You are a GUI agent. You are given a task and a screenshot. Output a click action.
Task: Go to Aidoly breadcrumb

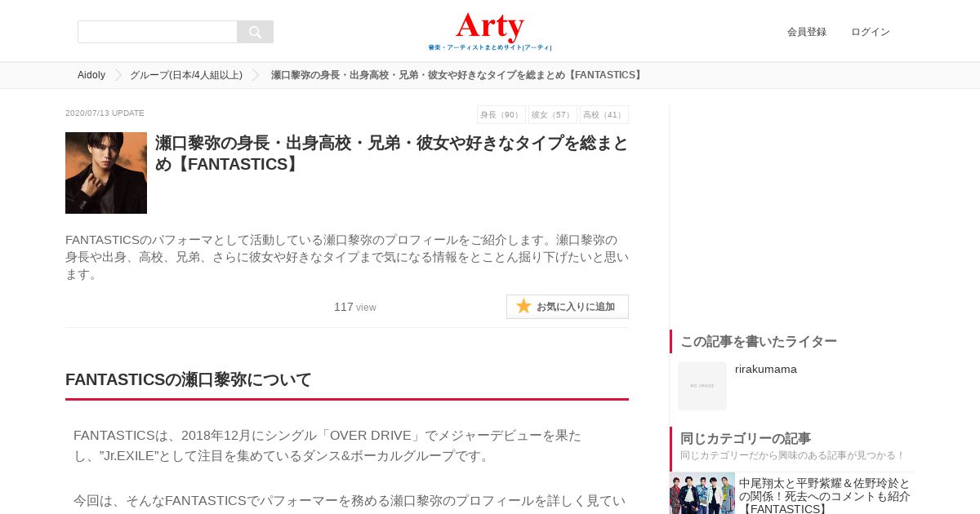pyautogui.click(x=91, y=75)
